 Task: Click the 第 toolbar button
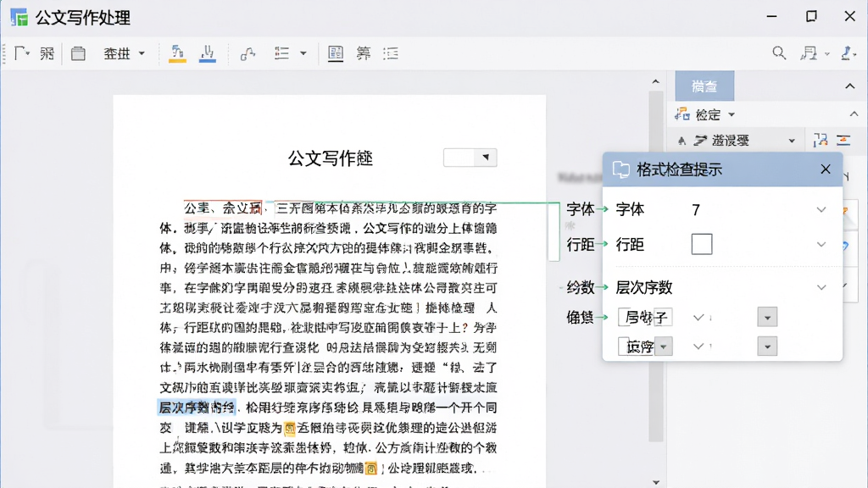click(364, 53)
